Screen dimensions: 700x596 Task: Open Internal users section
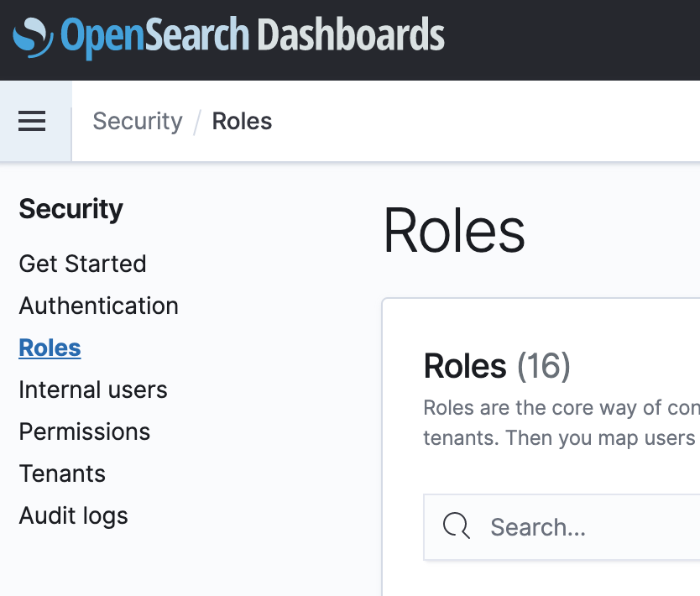coord(92,389)
